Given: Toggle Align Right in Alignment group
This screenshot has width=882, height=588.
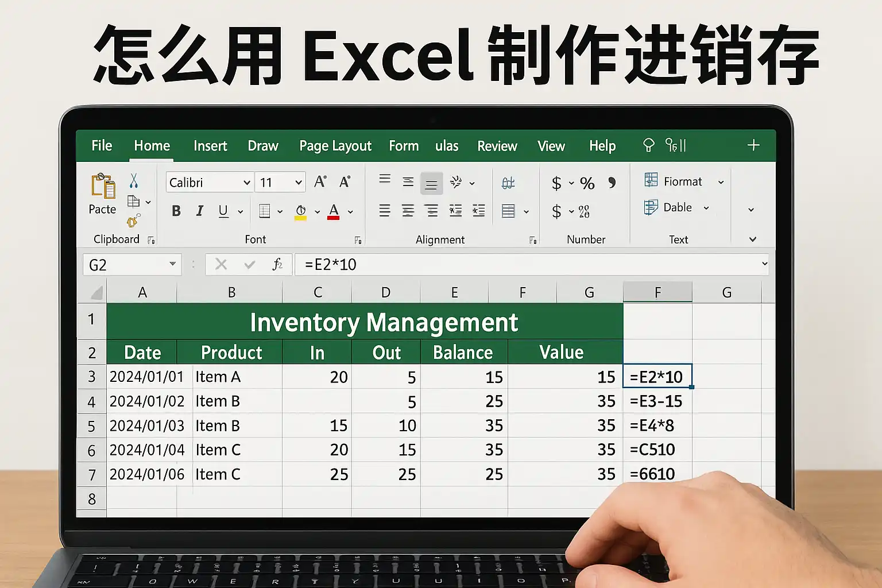Looking at the screenshot, I should (x=431, y=211).
